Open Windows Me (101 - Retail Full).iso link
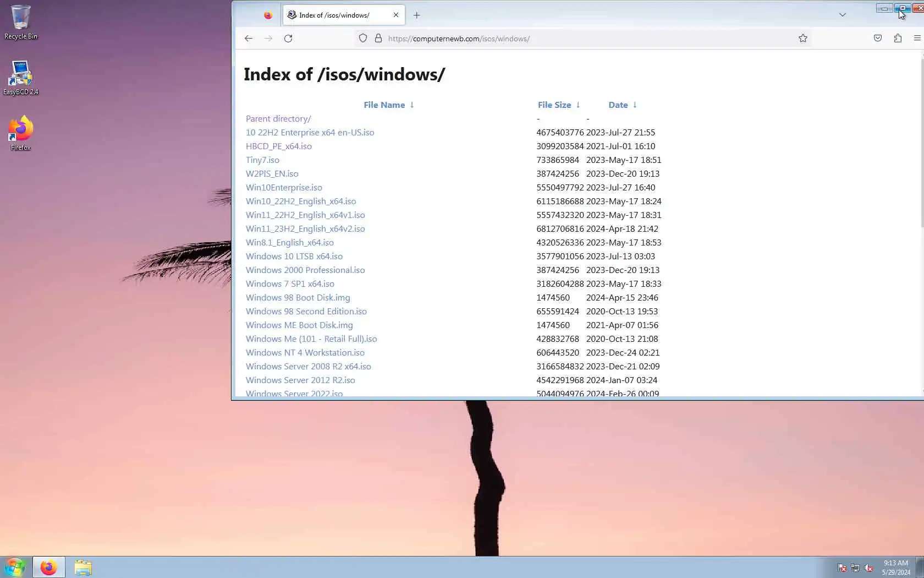Screen dimensions: 924x578 point(311,339)
